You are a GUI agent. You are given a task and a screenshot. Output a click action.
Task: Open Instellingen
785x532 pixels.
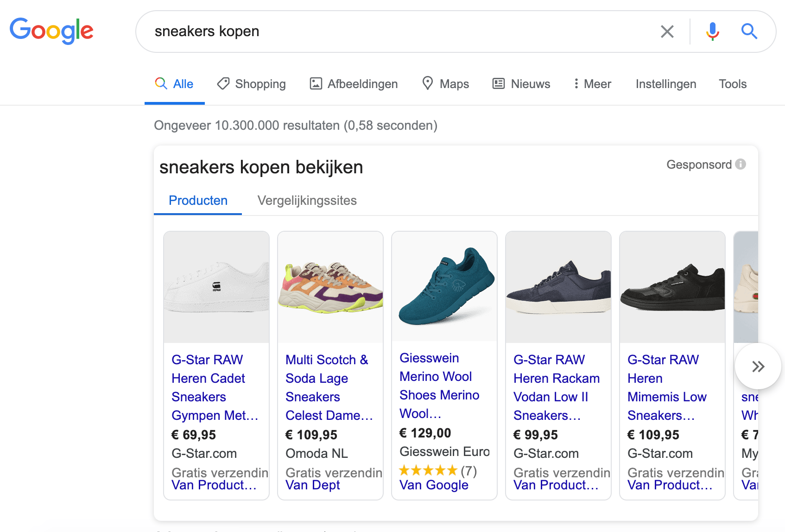pyautogui.click(x=666, y=84)
